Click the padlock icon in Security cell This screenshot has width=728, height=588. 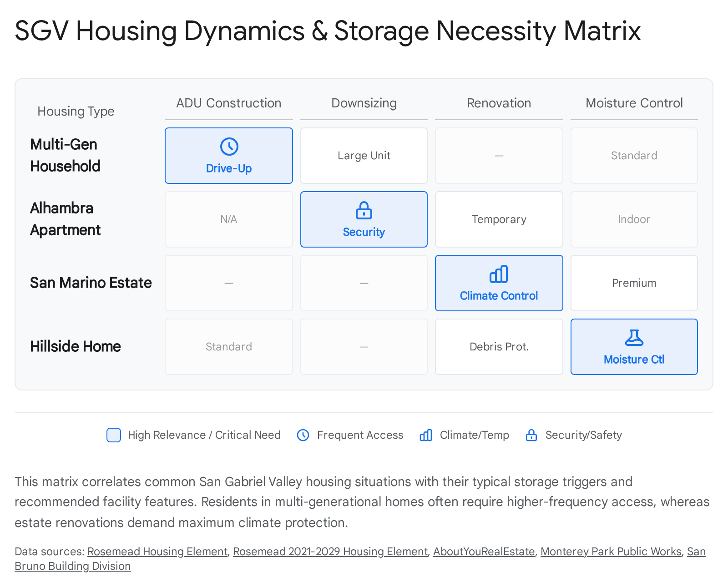pyautogui.click(x=364, y=210)
